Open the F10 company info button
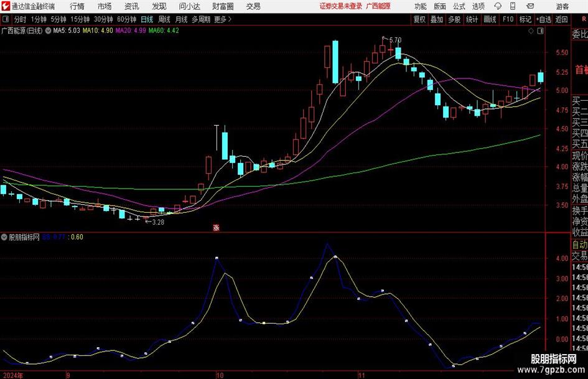The image size is (588, 379). coord(508,19)
